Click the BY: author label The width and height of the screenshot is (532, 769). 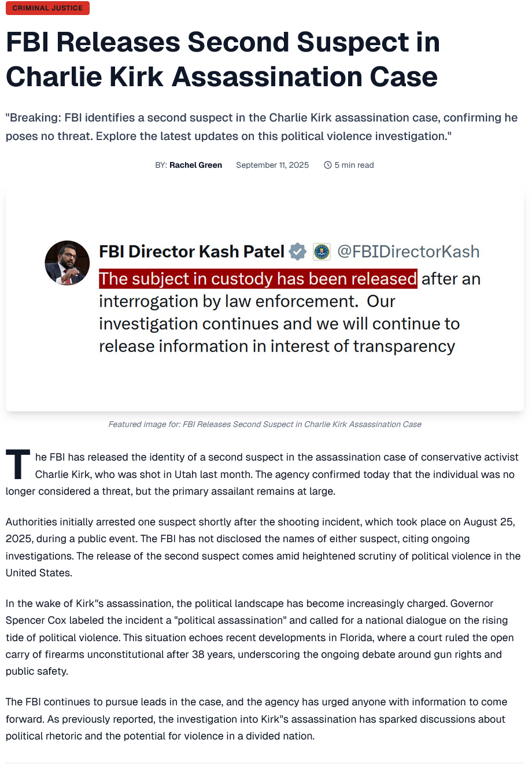(161, 165)
